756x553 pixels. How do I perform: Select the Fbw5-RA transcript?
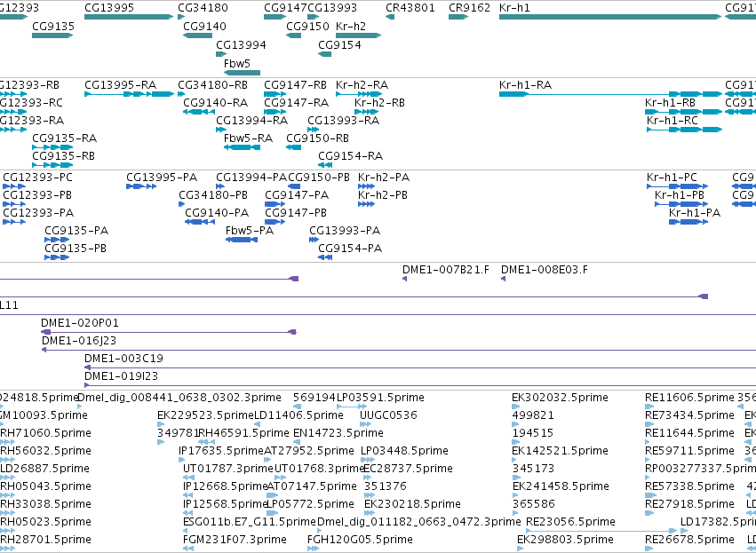242,147
